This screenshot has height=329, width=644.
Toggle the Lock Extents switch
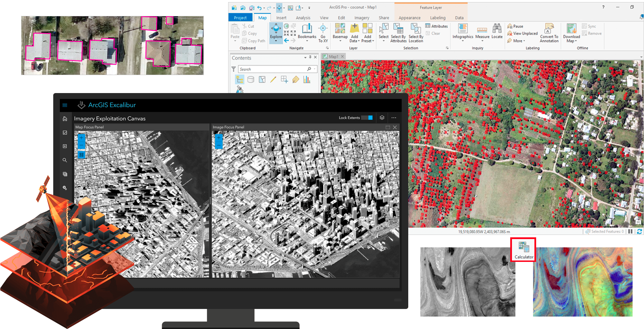pyautogui.click(x=367, y=118)
